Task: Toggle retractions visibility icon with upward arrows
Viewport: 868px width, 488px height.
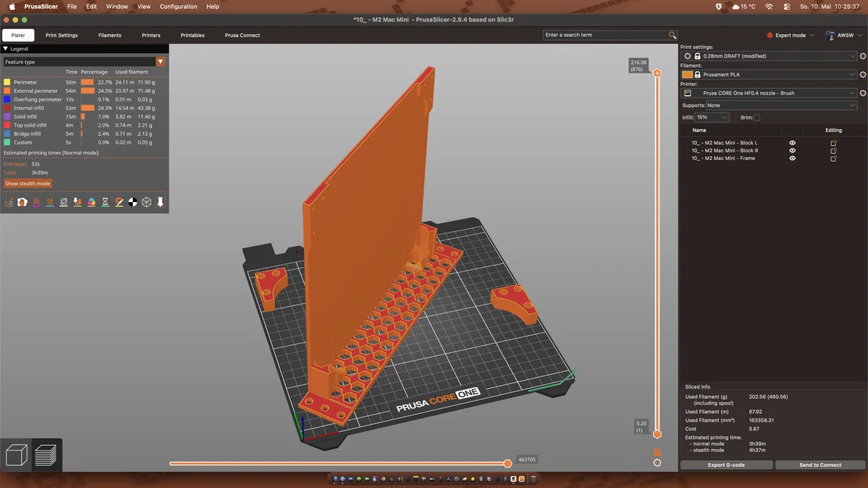Action: tap(36, 202)
